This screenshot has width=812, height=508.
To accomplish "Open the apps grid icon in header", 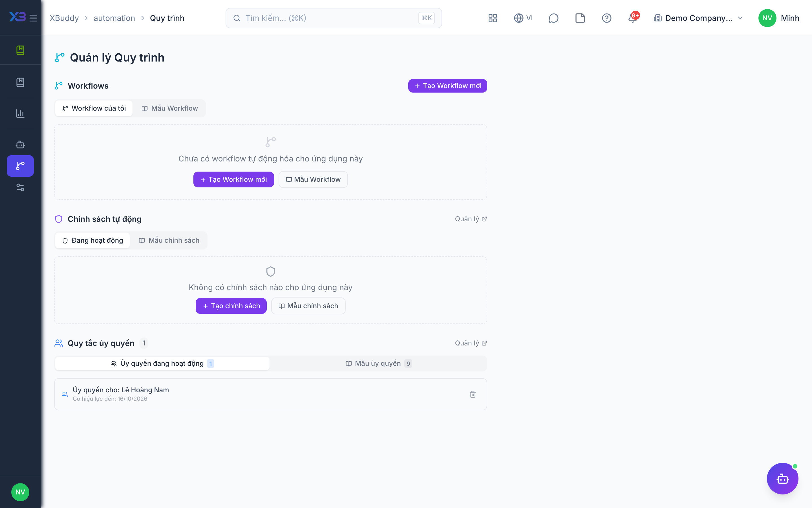I will click(x=493, y=18).
